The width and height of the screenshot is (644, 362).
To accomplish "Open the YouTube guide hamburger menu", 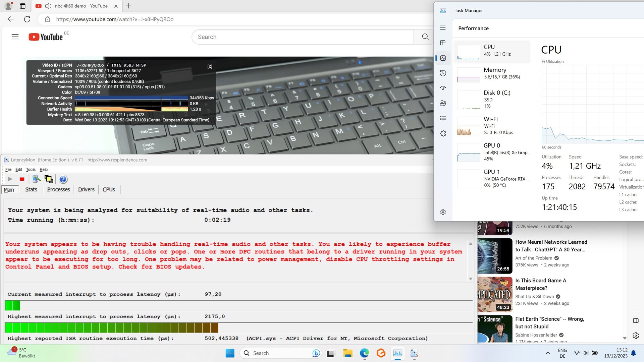I will pos(15,37).
